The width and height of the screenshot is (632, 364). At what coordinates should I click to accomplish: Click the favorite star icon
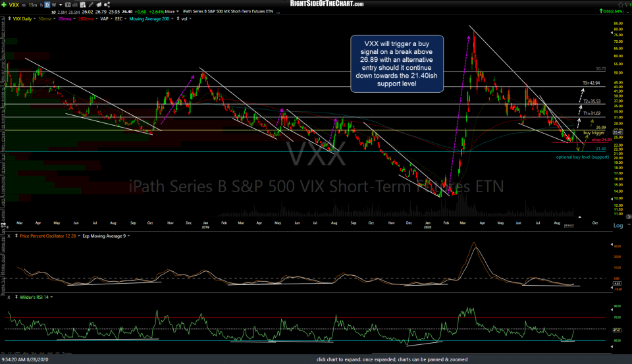coord(620,5)
